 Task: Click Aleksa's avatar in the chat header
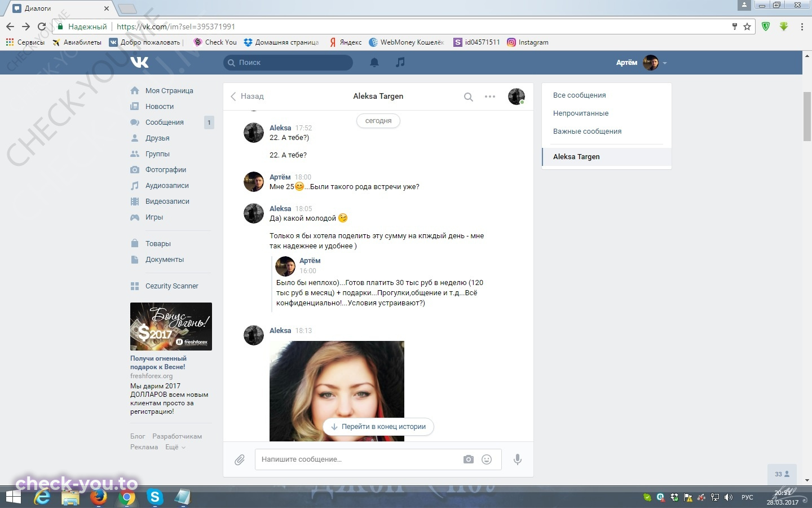tap(517, 97)
